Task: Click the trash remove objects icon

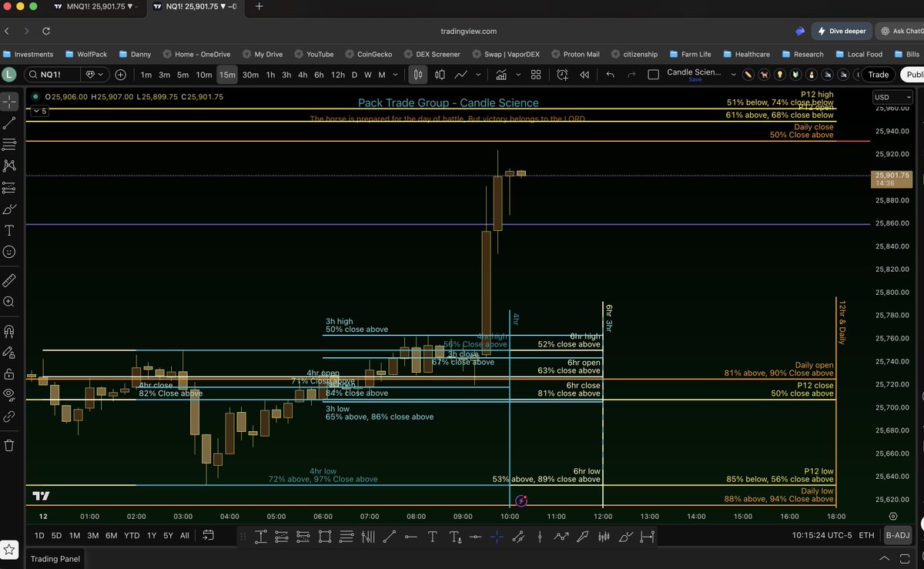Action: [x=9, y=445]
